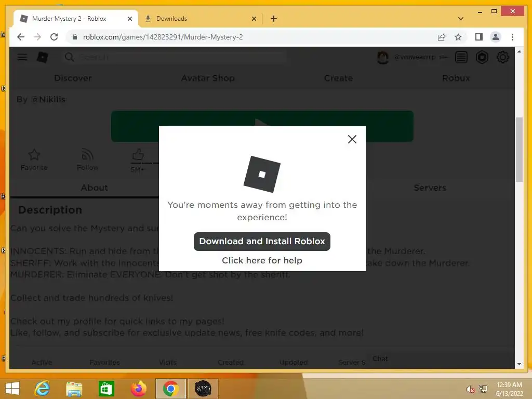This screenshot has width=532, height=399.
Task: Close the Downloads tab
Action: (254, 19)
